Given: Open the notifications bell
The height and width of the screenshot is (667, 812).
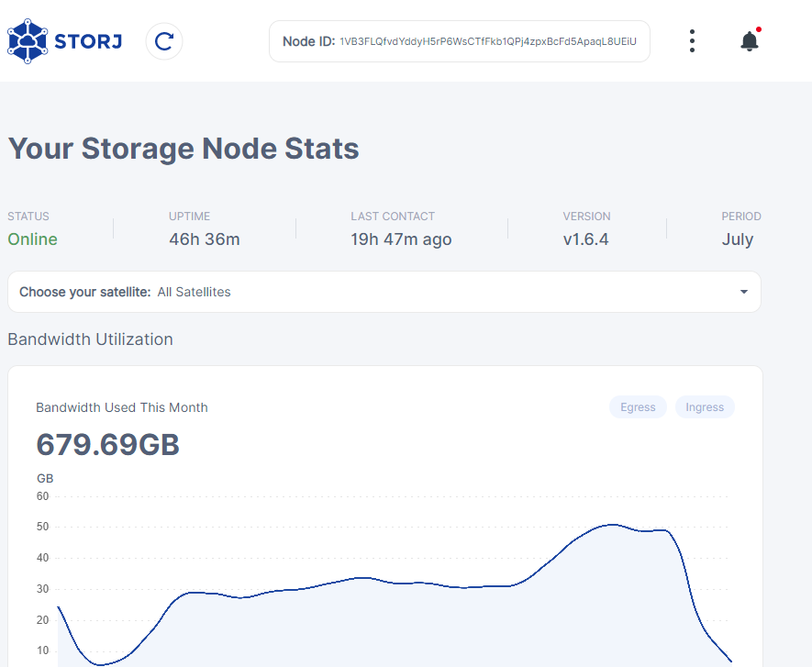Looking at the screenshot, I should (750, 41).
